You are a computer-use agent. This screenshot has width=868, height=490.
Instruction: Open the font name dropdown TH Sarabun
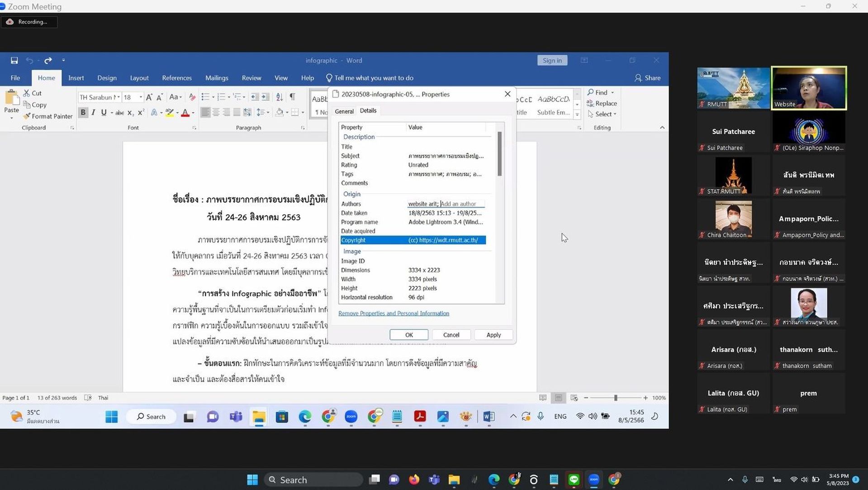(x=100, y=97)
